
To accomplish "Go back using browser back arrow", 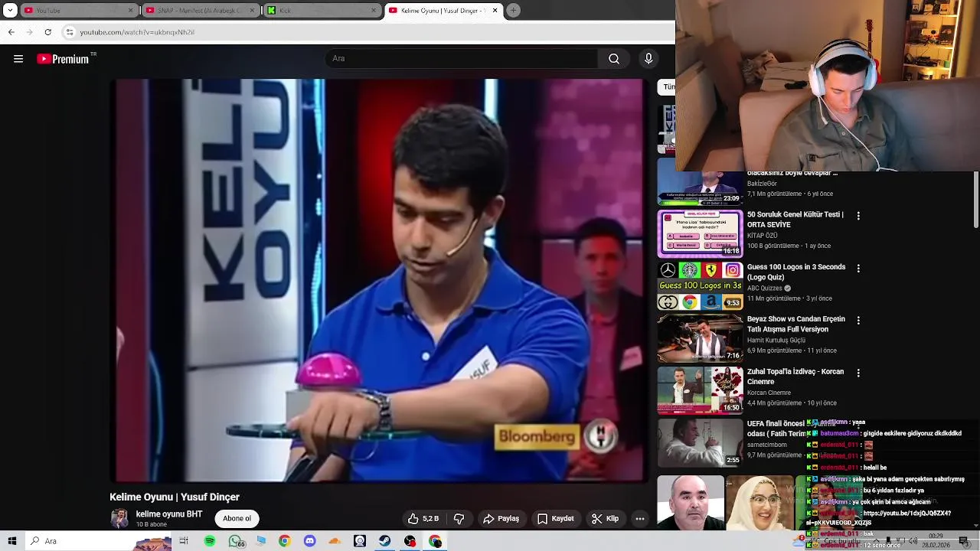I will click(11, 32).
